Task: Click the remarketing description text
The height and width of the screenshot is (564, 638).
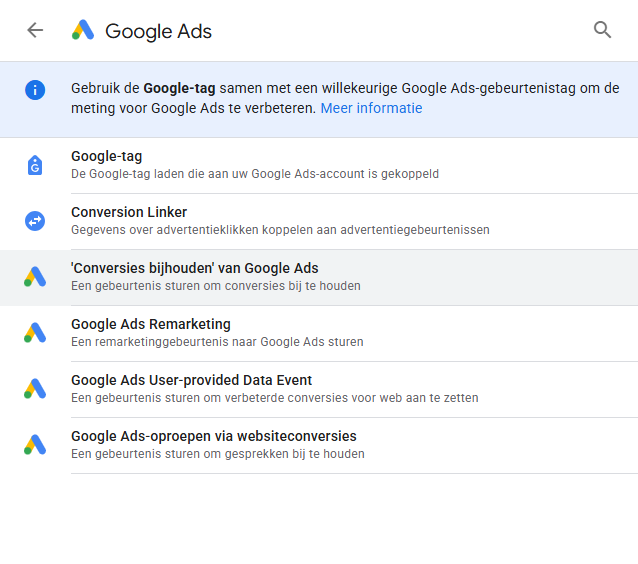Action: [217, 342]
